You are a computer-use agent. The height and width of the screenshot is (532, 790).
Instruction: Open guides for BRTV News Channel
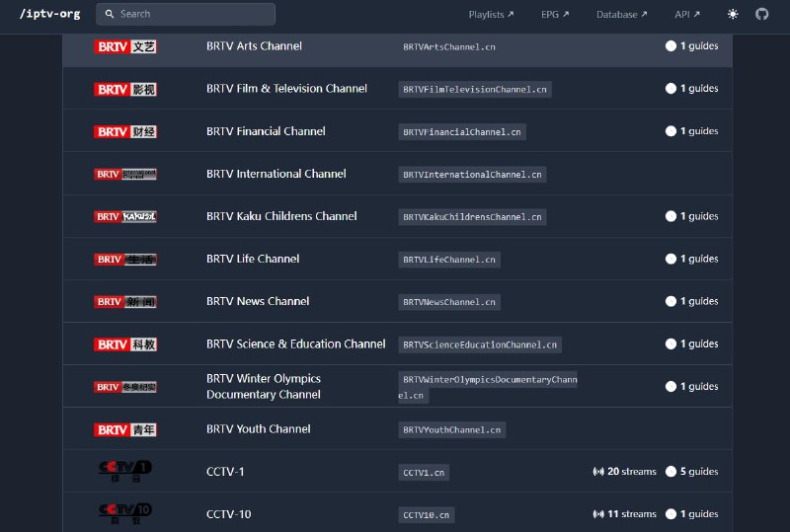[x=691, y=301]
